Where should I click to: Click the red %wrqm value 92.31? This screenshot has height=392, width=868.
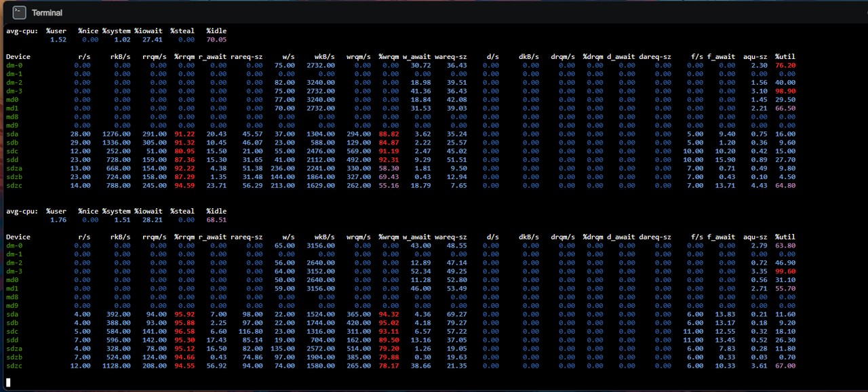(389, 159)
